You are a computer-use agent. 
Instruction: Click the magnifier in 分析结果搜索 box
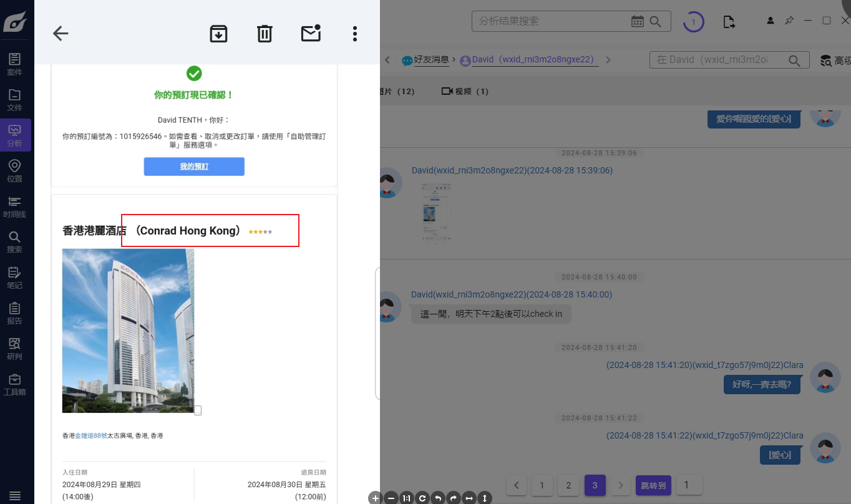[655, 21]
